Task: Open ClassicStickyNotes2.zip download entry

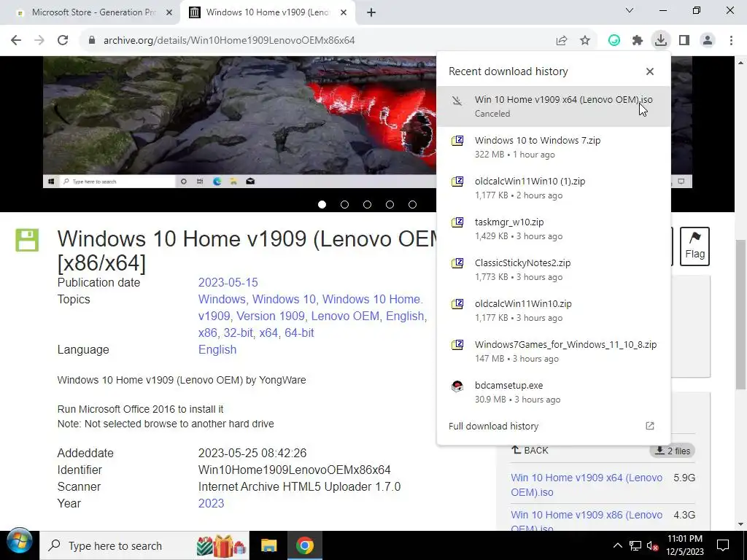Action: (554, 270)
